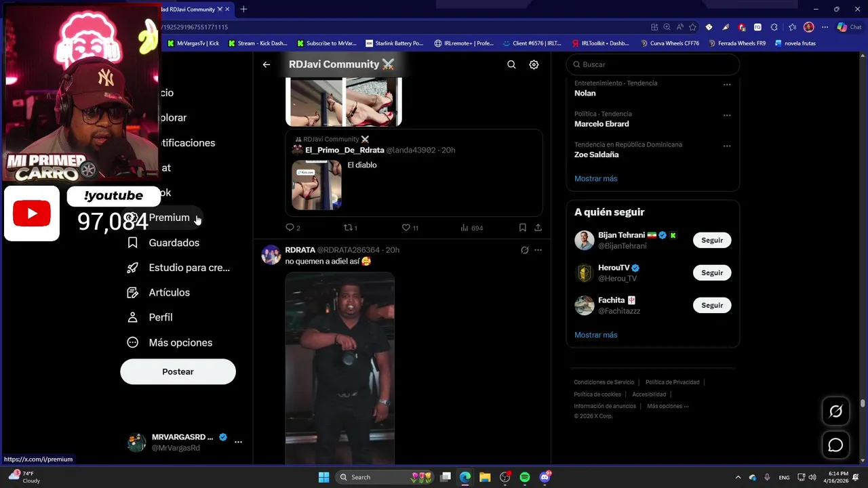Show hidden system tray icons

(738, 477)
